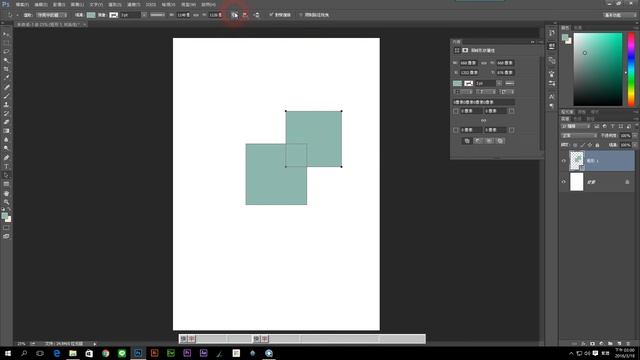Select the Blur tool
640x360 pixels.
click(6, 140)
